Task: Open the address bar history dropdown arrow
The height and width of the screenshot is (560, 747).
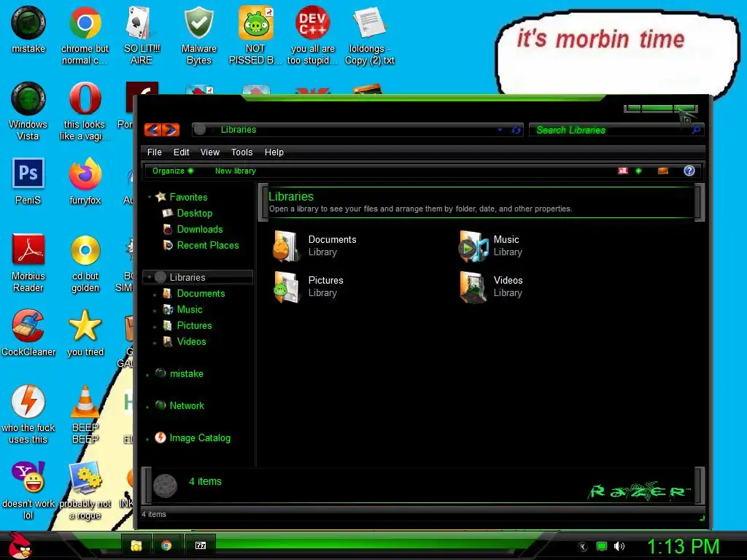Action: (500, 130)
